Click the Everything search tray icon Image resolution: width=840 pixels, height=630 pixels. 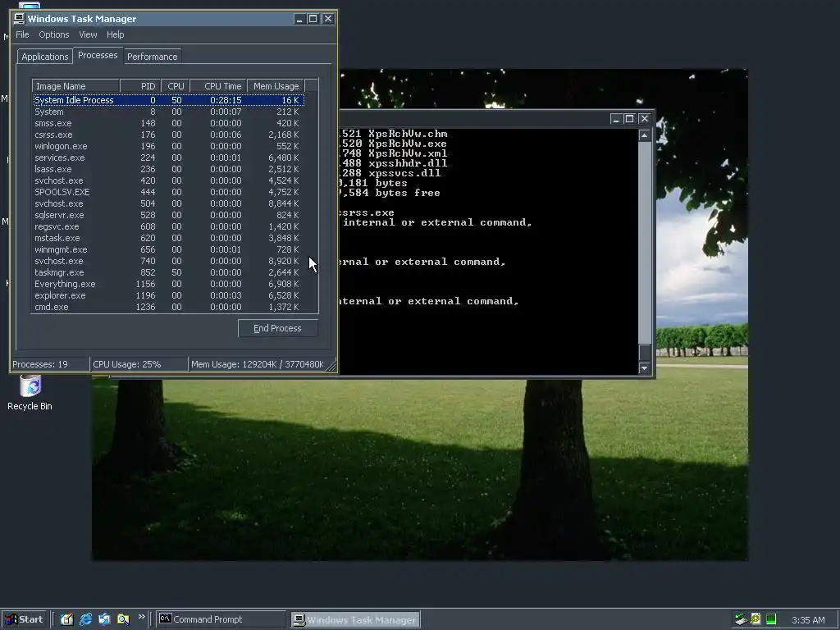pyautogui.click(x=756, y=619)
